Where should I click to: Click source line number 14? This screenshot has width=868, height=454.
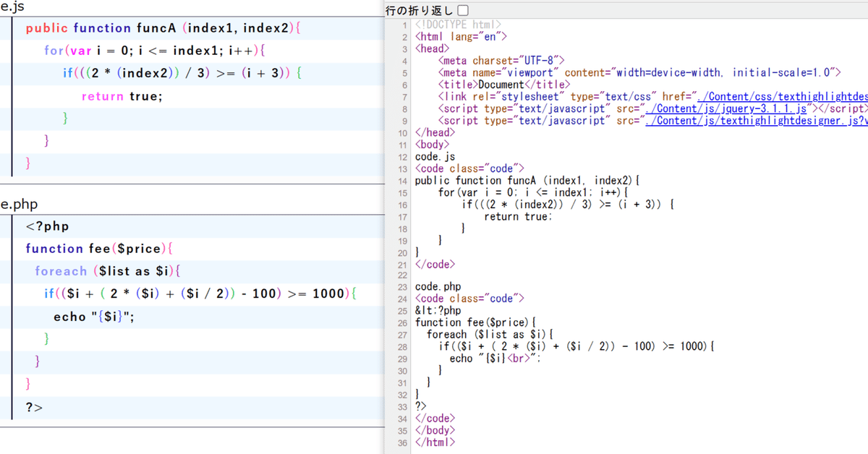tap(402, 181)
